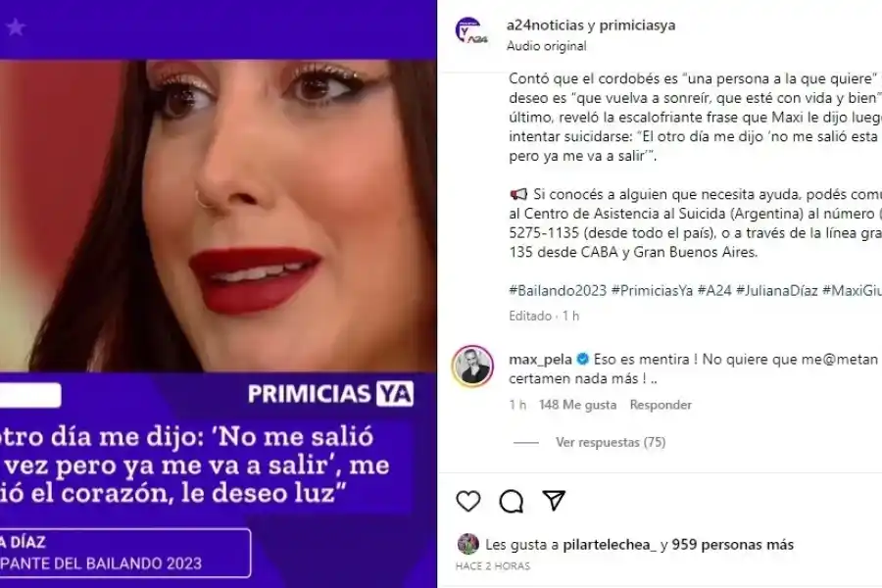
Task: Open the #Bailando2023 hashtag
Action: 558,290
